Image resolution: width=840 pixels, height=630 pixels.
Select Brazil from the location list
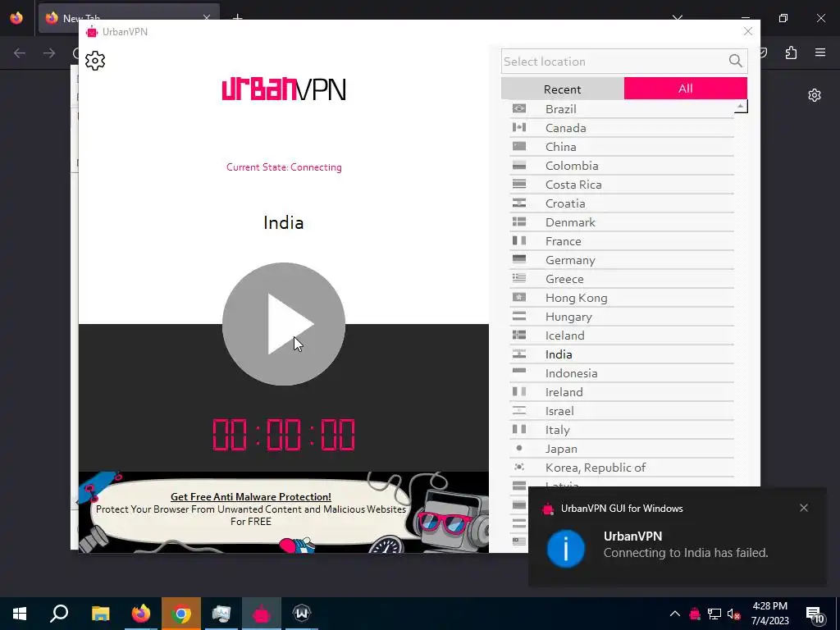pos(622,109)
